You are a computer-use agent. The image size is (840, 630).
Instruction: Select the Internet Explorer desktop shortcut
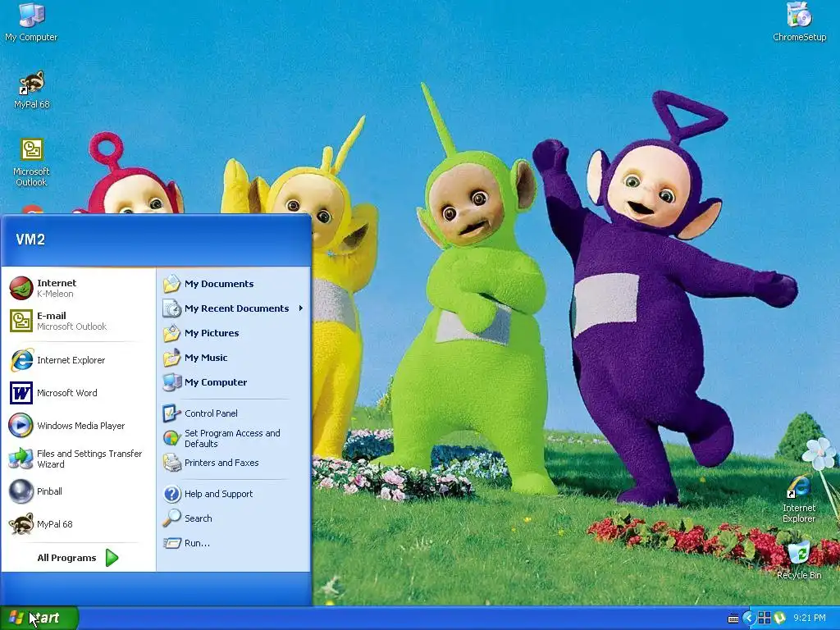[799, 499]
